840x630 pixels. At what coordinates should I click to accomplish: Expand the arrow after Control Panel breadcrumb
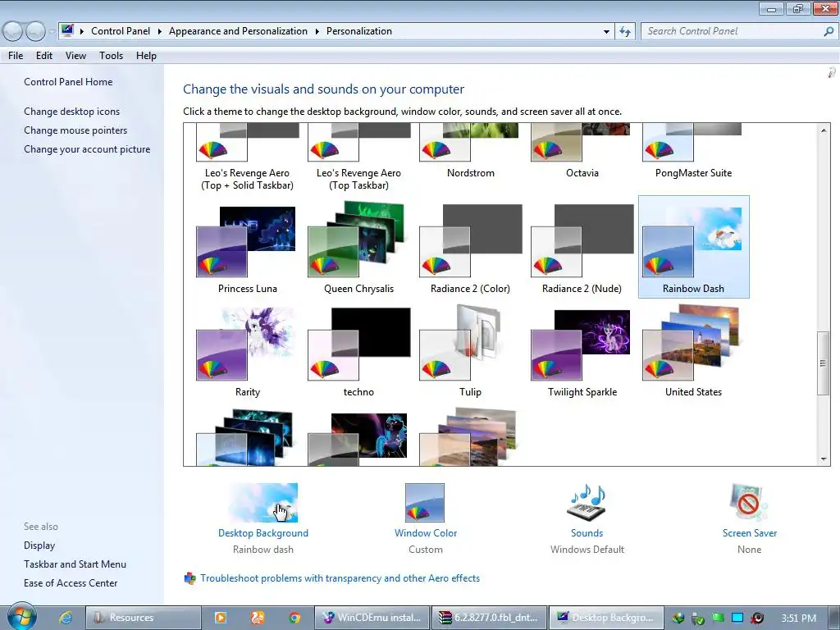coord(160,31)
